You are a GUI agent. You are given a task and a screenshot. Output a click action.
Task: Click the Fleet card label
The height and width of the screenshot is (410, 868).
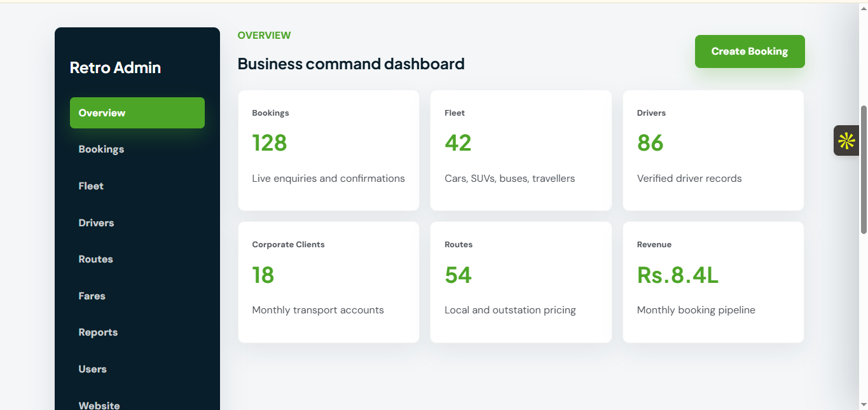click(x=455, y=113)
